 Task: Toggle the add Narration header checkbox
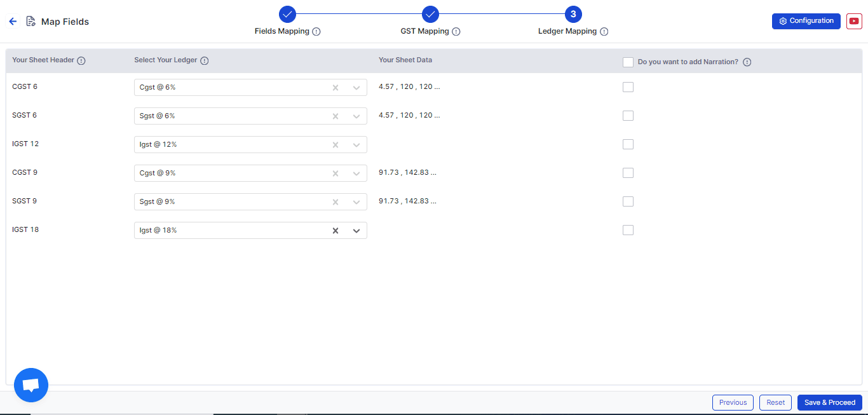[x=628, y=62]
